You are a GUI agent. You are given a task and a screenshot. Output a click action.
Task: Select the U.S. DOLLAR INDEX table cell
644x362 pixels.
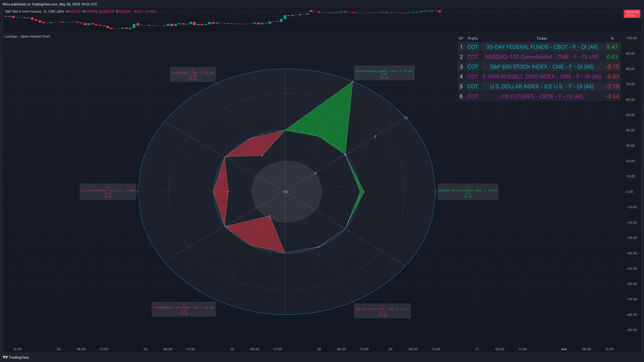point(542,86)
